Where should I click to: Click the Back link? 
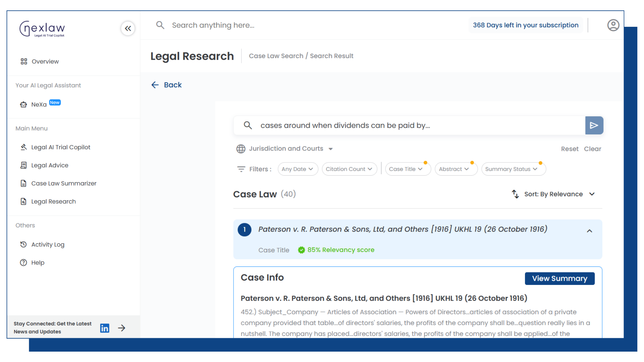tap(173, 85)
